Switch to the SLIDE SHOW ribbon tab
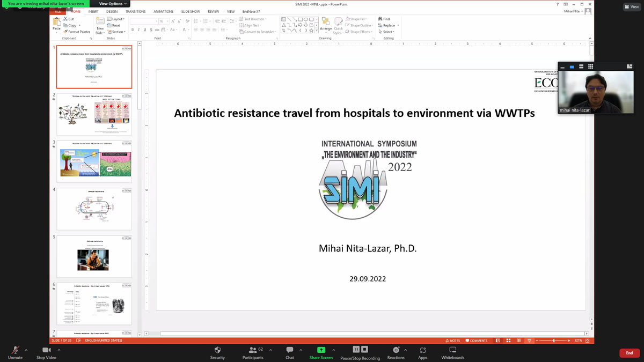The width and height of the screenshot is (644, 362). 191,11
